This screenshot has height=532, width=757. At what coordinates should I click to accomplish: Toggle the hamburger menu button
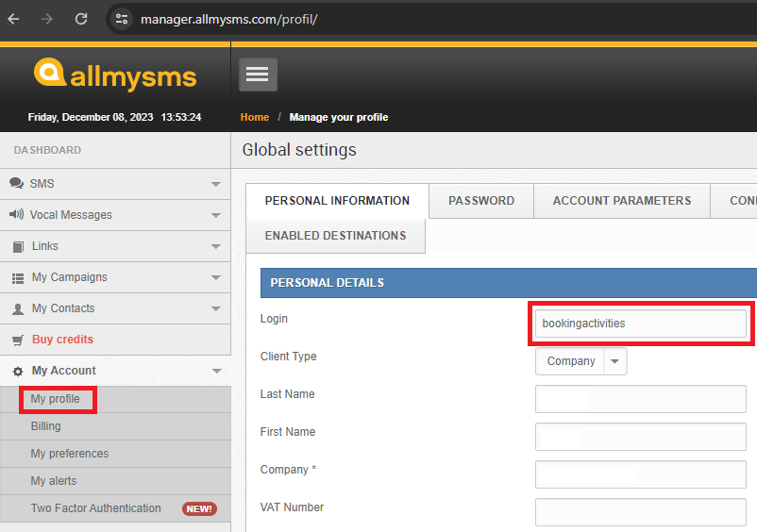point(258,75)
